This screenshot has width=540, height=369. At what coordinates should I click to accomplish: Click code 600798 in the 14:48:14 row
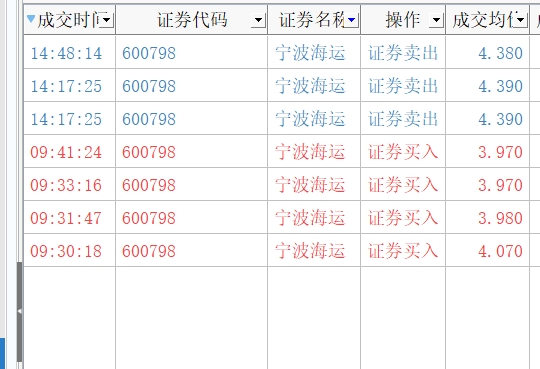click(149, 53)
